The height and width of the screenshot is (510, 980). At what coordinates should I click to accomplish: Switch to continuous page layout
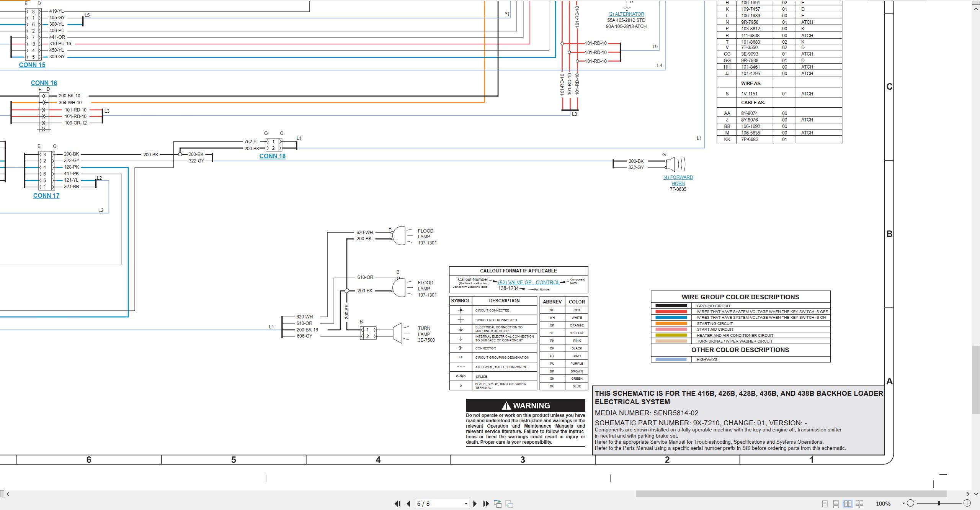click(836, 503)
